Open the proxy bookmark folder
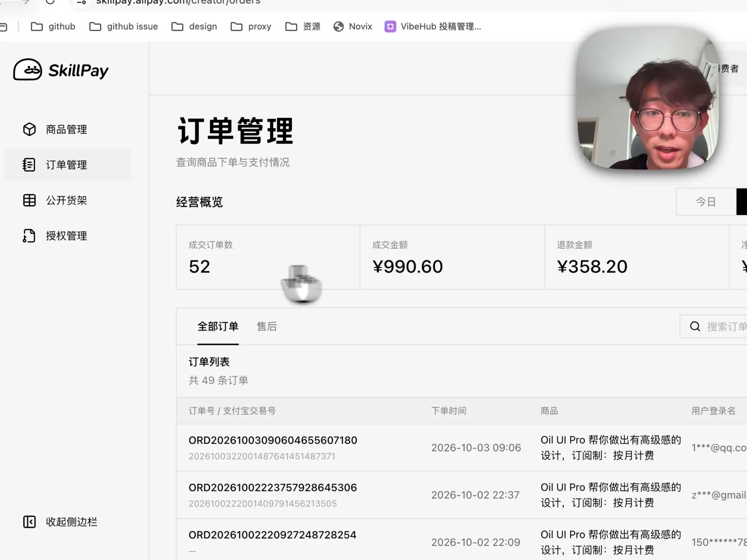The height and width of the screenshot is (560, 747). coord(251,27)
